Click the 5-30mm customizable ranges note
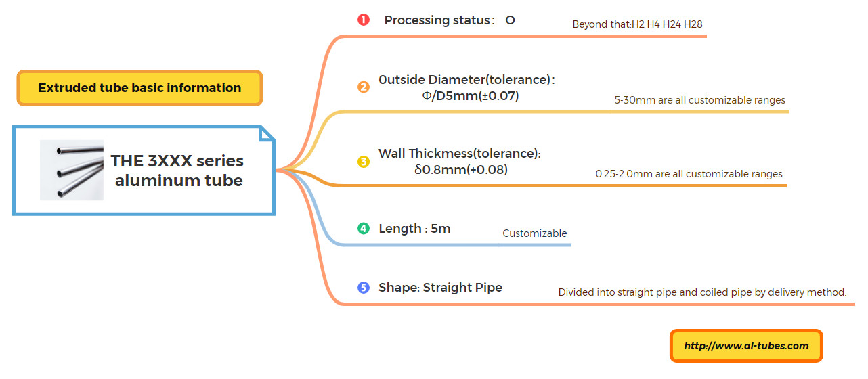 click(x=699, y=100)
